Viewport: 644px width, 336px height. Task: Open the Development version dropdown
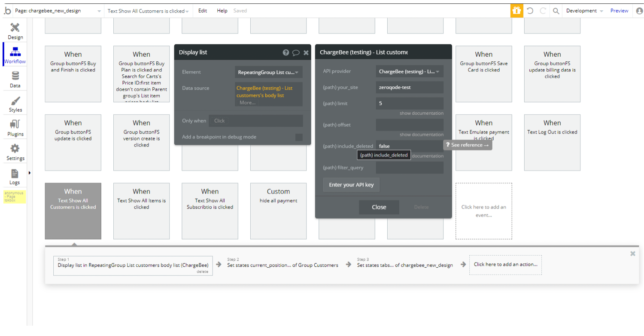coord(584,11)
